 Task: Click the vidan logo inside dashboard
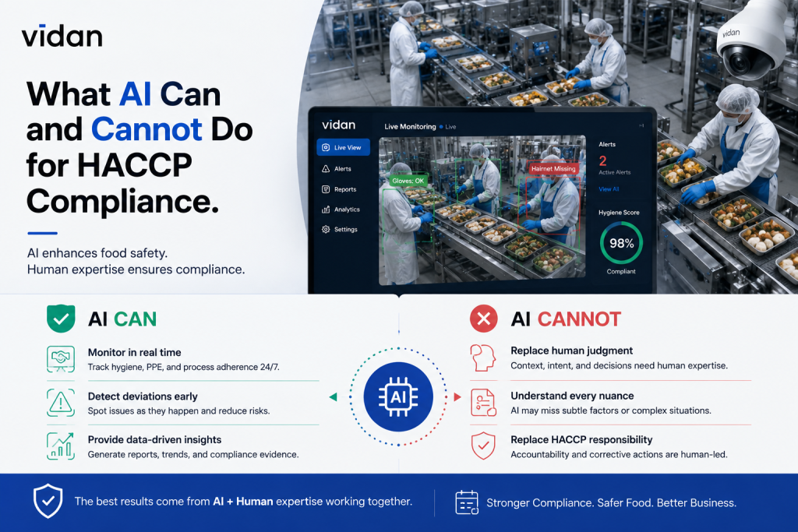pos(338,125)
